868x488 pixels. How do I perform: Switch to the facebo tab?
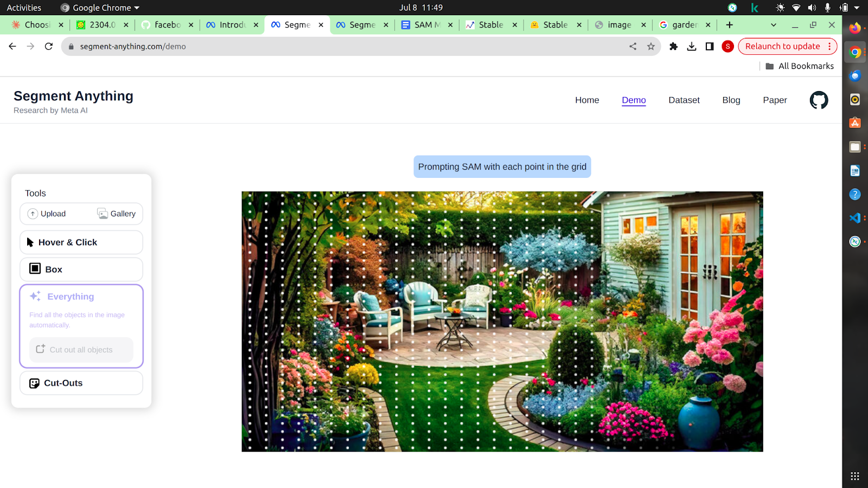pos(167,25)
